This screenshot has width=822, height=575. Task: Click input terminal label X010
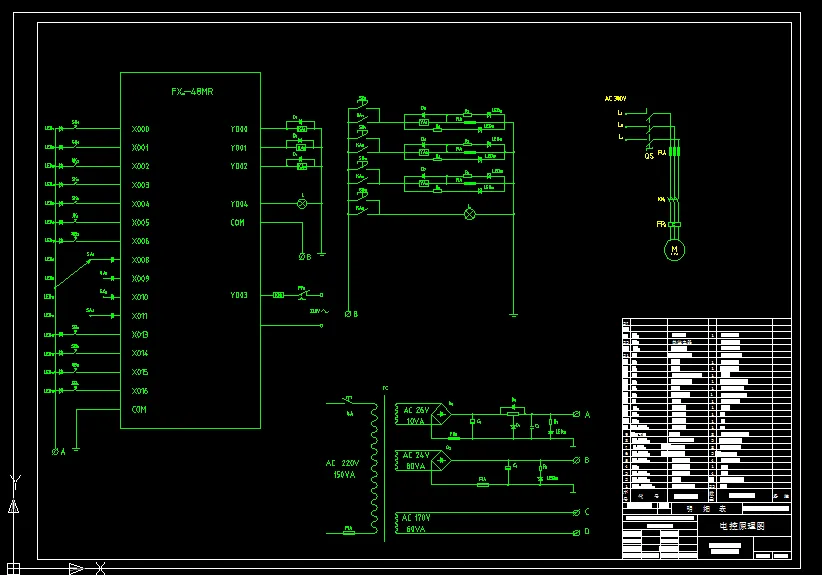pyautogui.click(x=140, y=297)
